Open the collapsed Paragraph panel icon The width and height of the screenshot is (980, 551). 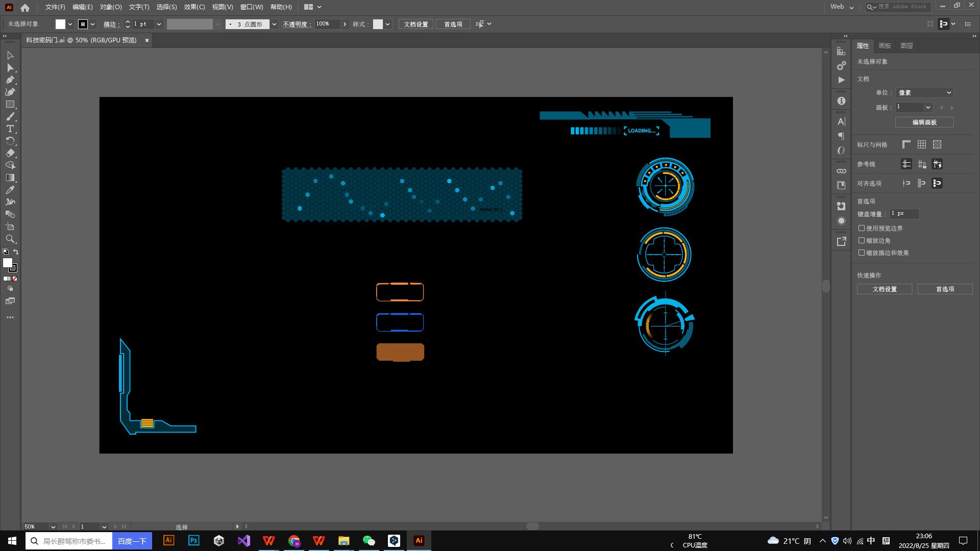click(x=841, y=136)
